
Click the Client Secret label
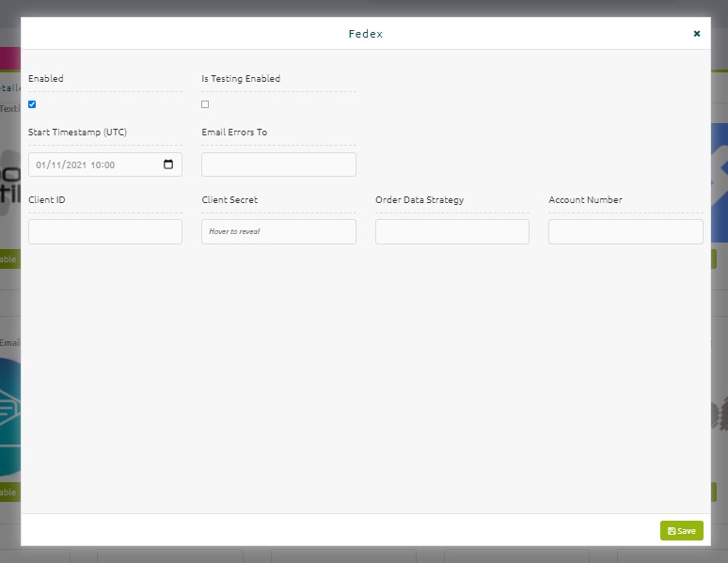point(229,199)
